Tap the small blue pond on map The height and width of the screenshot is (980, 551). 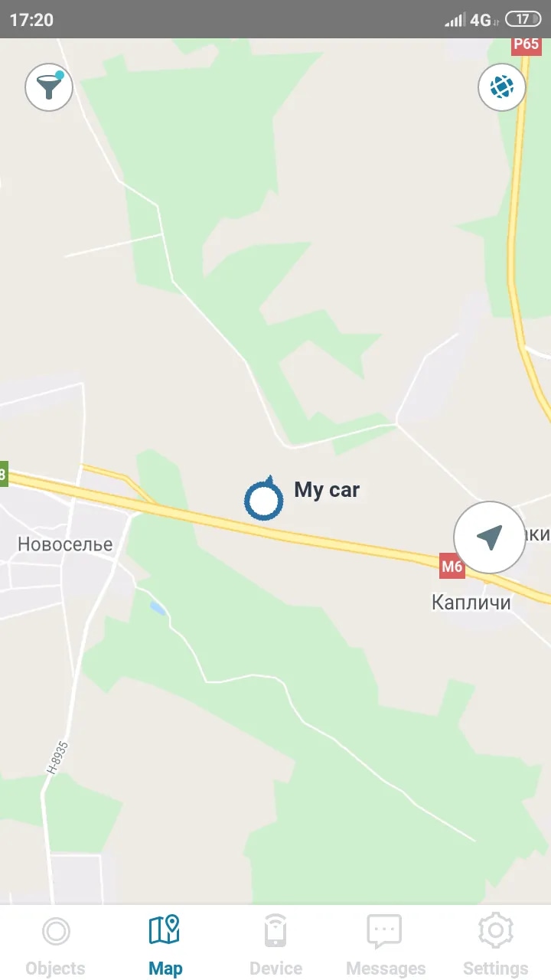coord(157,608)
